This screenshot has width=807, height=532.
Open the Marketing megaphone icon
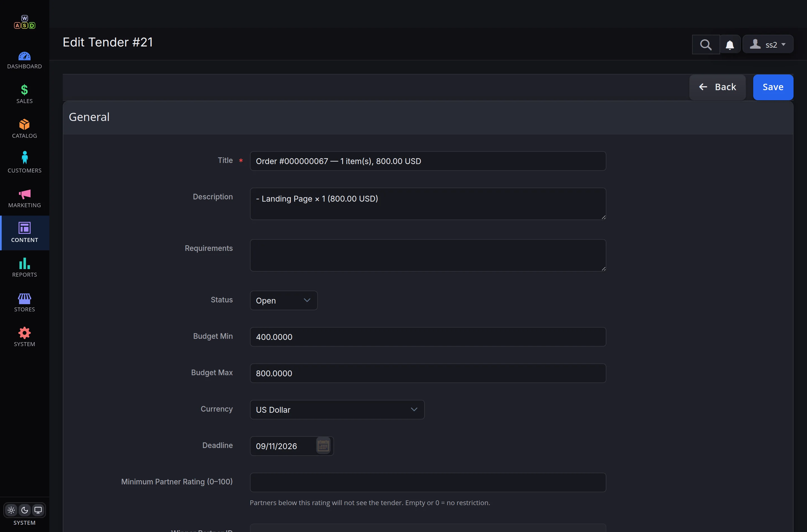tap(24, 194)
